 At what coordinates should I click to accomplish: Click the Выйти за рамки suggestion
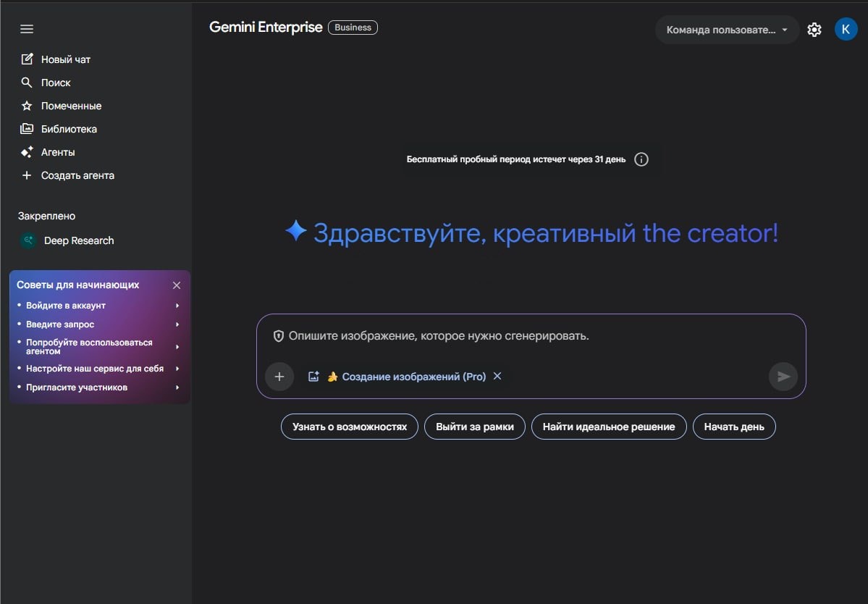click(474, 427)
